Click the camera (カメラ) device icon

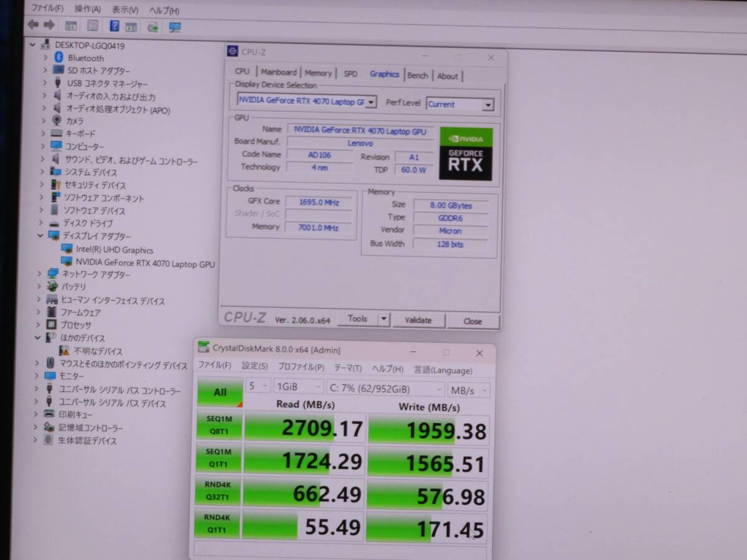click(x=57, y=121)
